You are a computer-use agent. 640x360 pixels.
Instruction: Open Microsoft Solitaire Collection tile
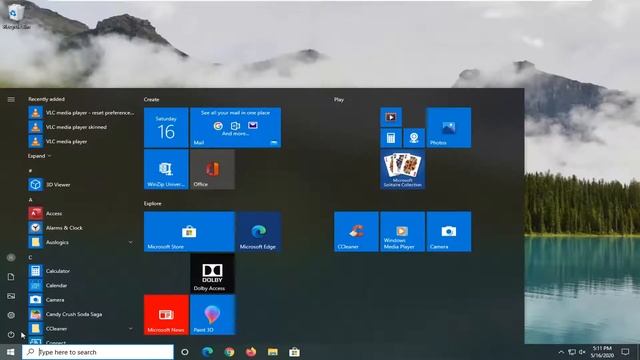(x=402, y=169)
